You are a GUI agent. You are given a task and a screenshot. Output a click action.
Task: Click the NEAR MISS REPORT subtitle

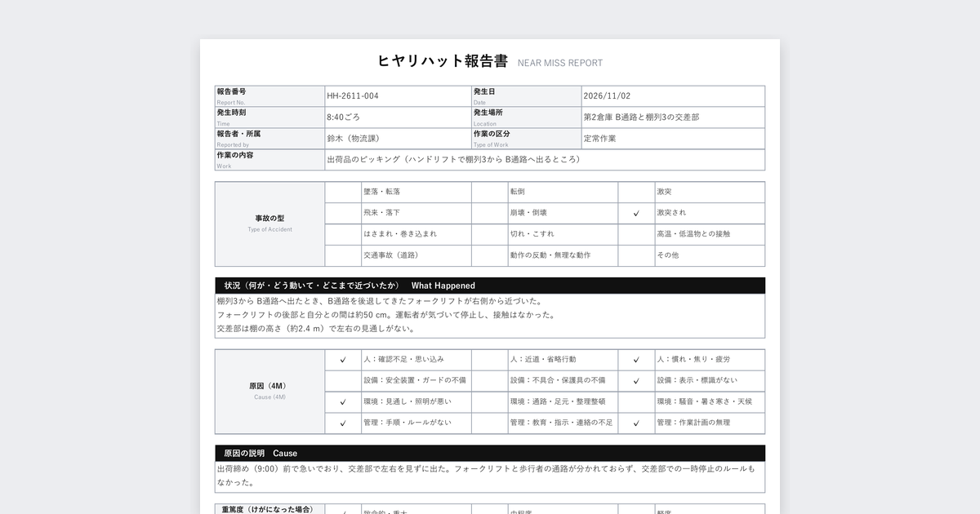(560, 63)
